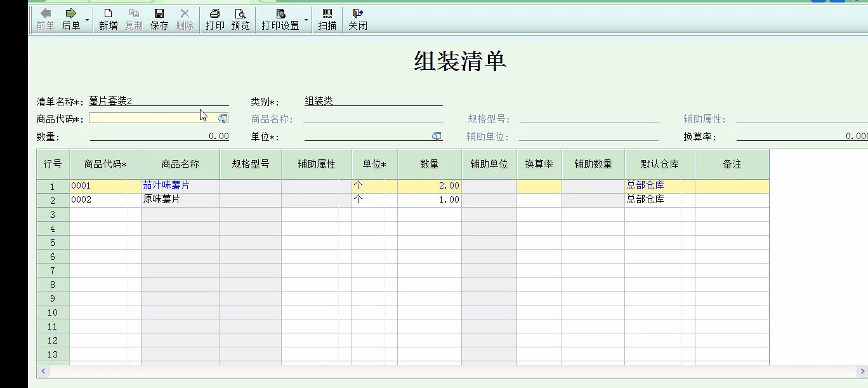868x388 pixels.
Task: Select the unit cell 个 in row 1
Action: tap(375, 186)
